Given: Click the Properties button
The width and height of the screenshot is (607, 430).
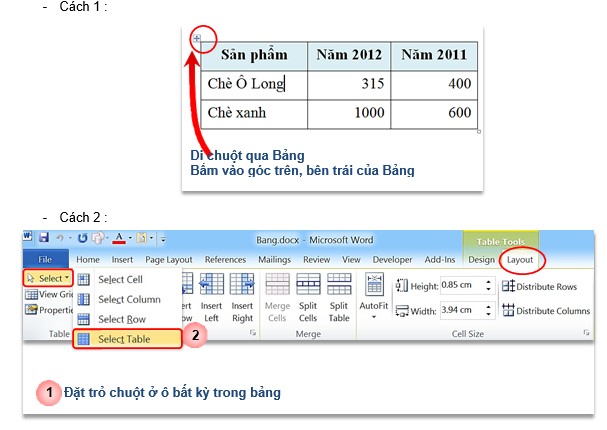Looking at the screenshot, I should point(46,310).
